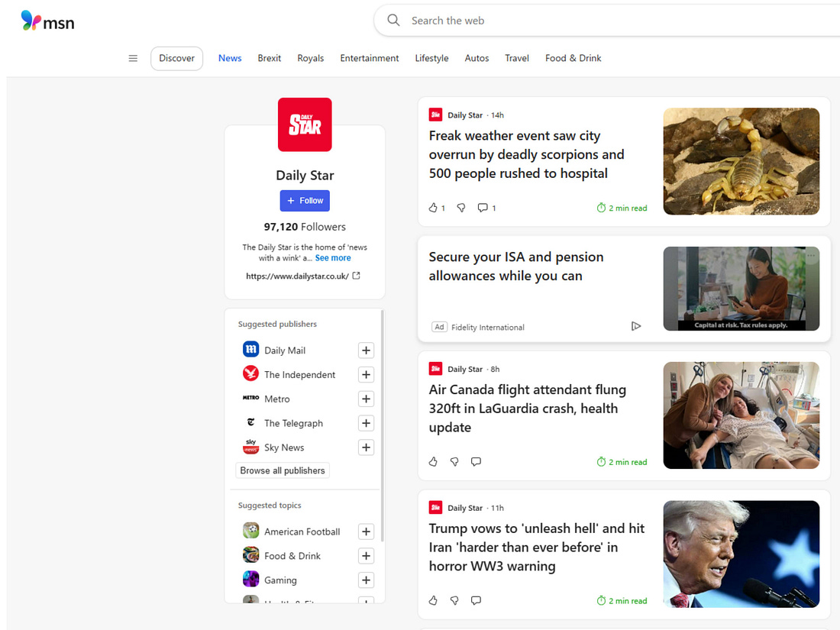Click the Sky News publisher icon
The image size is (840, 630).
(x=250, y=446)
